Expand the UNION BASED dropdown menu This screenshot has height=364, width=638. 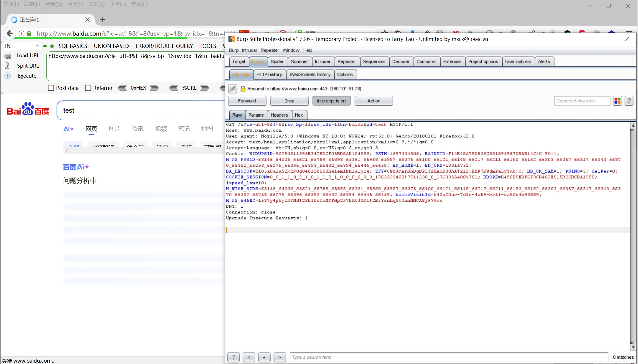click(112, 46)
